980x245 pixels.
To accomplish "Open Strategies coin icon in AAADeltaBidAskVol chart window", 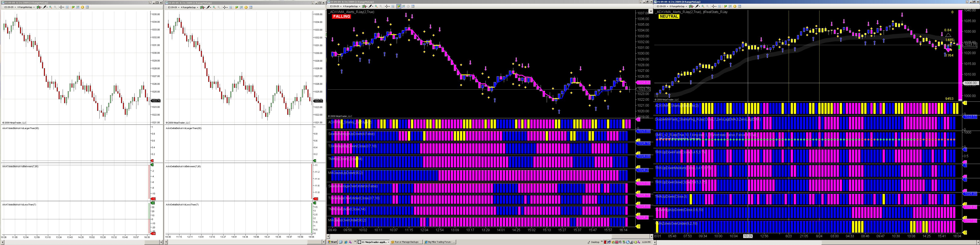I will 246,7.
